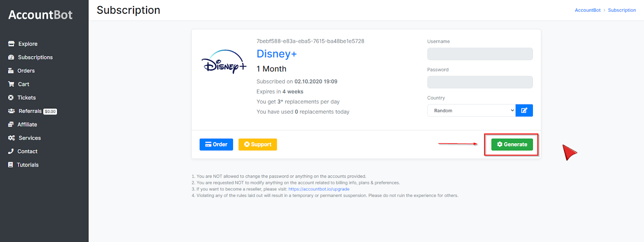This screenshot has width=644, height=242.
Task: Click the yellow Support button
Action: click(x=258, y=144)
